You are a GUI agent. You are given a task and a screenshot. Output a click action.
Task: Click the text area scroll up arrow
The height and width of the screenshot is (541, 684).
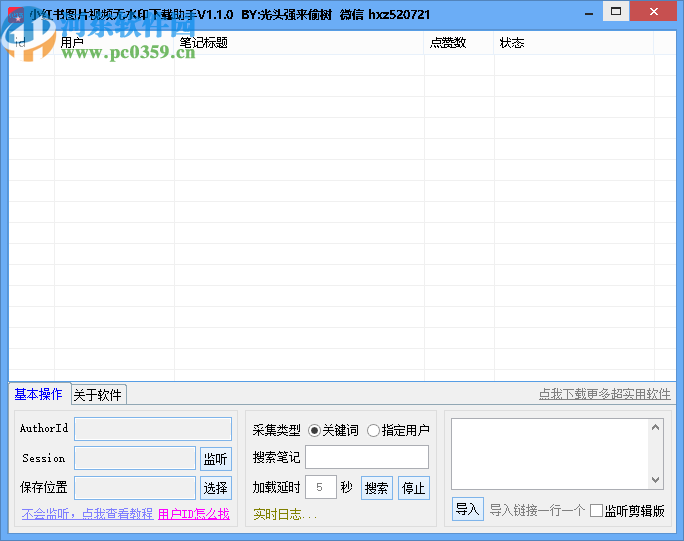pyautogui.click(x=655, y=428)
